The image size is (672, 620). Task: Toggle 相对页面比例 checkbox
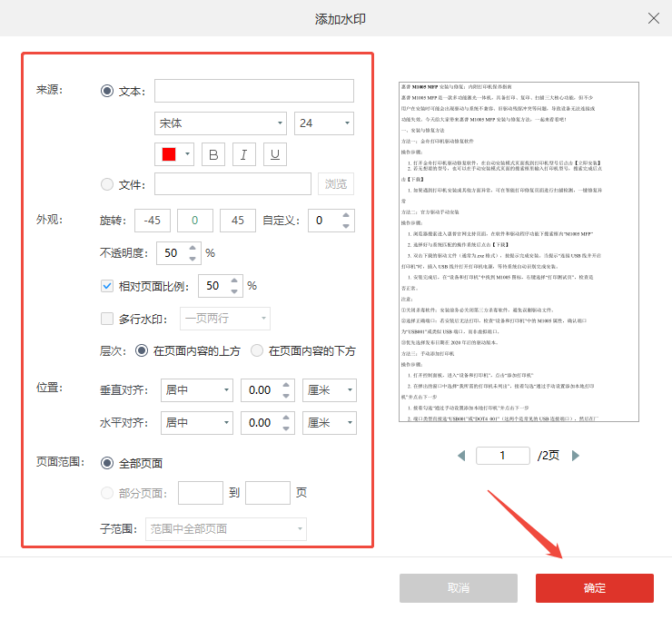(x=107, y=286)
